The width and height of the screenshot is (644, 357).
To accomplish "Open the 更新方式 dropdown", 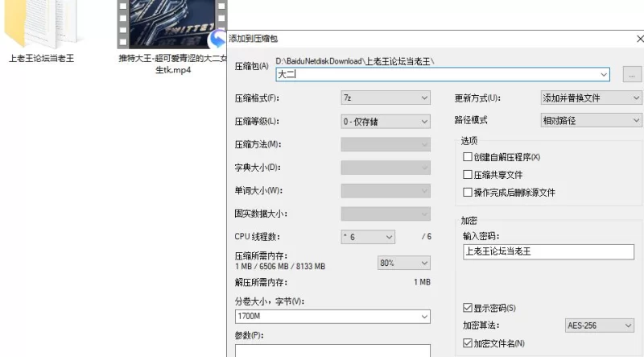I will [591, 98].
